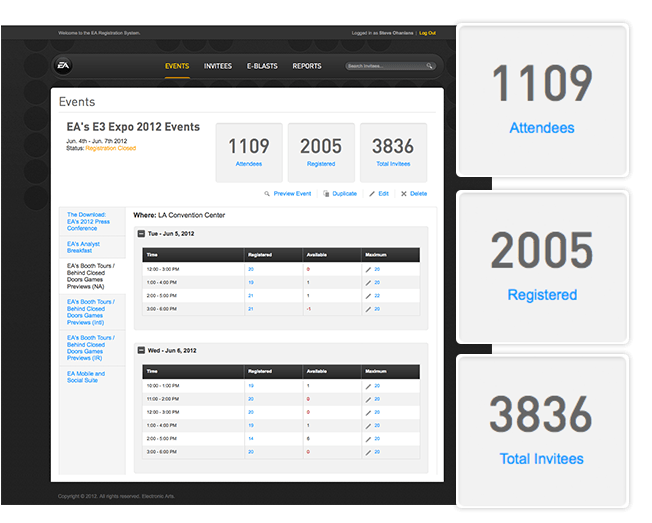Open the 2005 Registered link in event summary
This screenshot has height=523, width=652.
[321, 164]
